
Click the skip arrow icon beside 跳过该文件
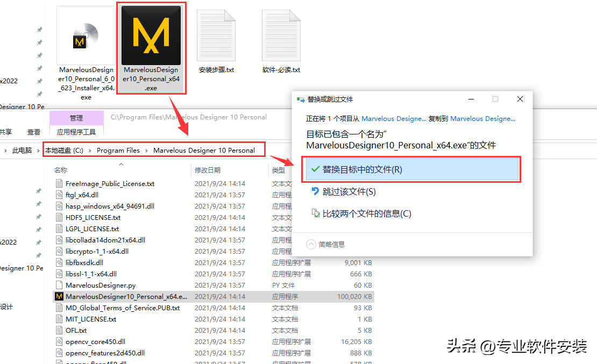tap(315, 191)
